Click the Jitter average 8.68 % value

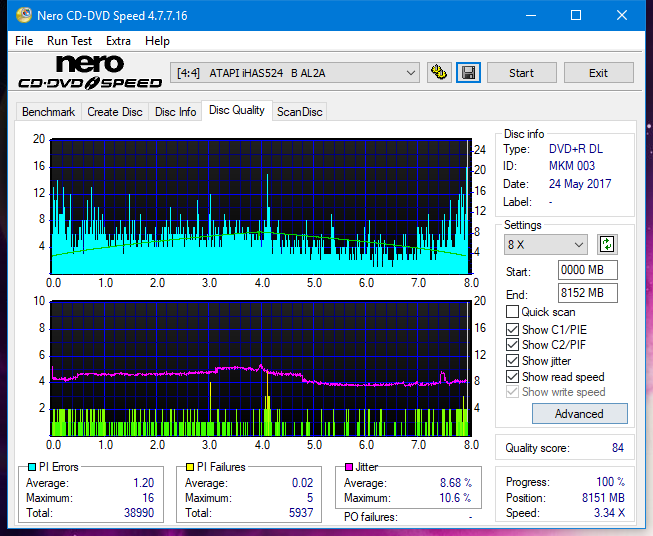pyautogui.click(x=456, y=483)
